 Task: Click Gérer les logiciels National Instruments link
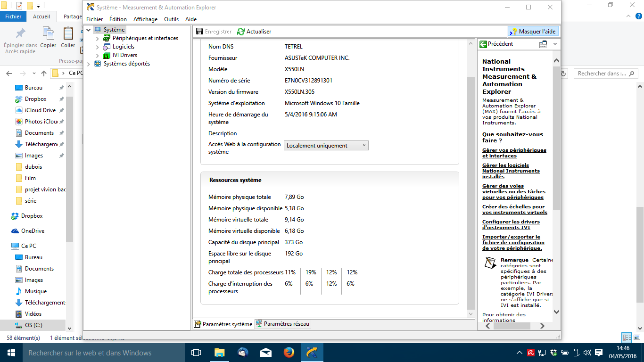(511, 171)
